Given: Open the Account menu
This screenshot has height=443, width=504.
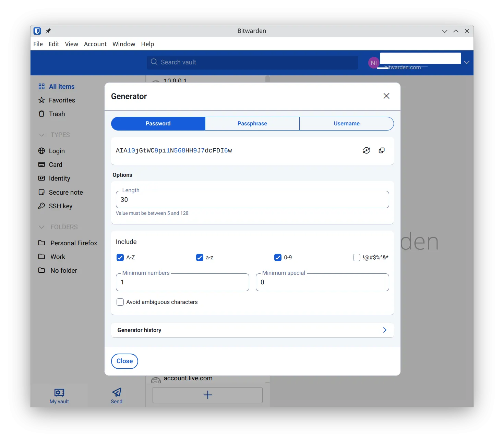Looking at the screenshot, I should point(95,44).
